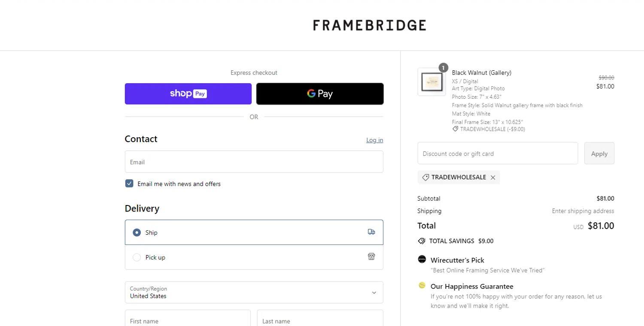644x326 pixels.
Task: Click the Framebridge logo
Action: (x=369, y=25)
